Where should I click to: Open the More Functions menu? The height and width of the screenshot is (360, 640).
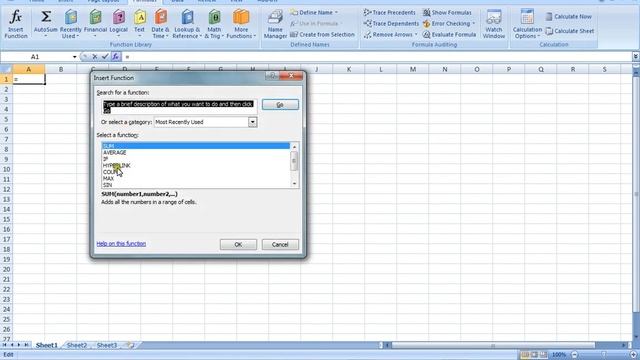click(241, 24)
